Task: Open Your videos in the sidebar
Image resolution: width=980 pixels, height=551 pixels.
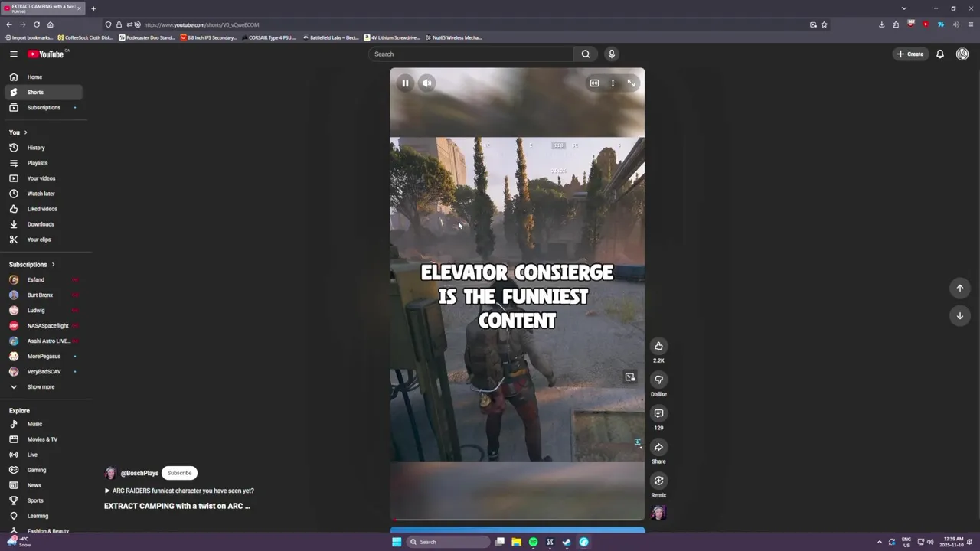Action: click(x=43, y=178)
